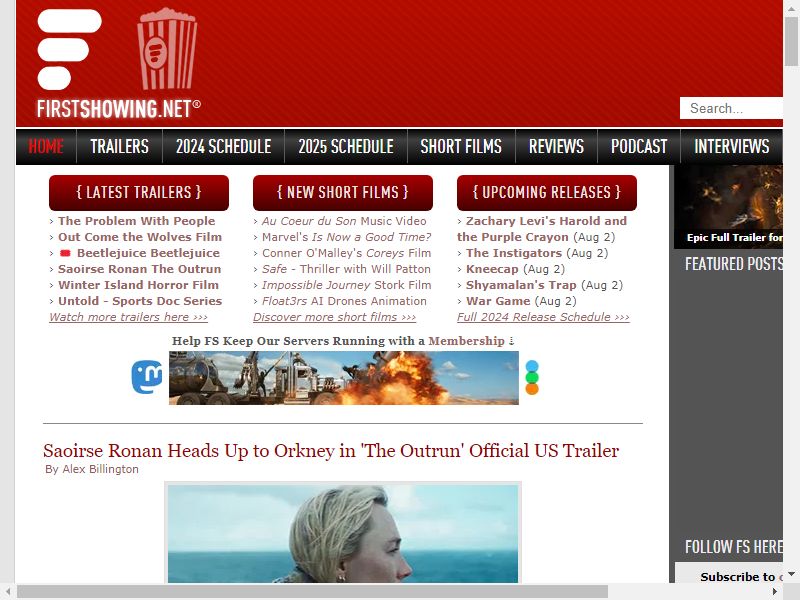Screen dimensions: 800x600
Task: Click the scroll-down arrow on vertical scrollbar
Action: click(791, 574)
